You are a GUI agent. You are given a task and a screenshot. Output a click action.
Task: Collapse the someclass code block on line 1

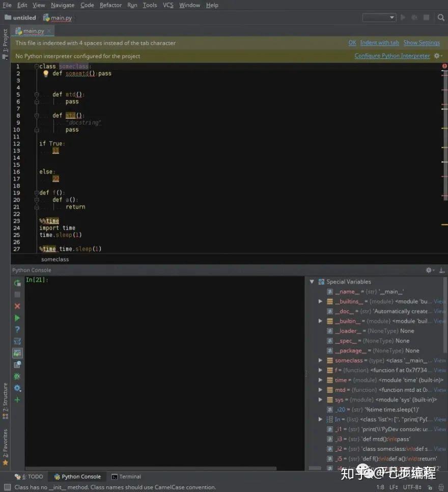coord(36,66)
